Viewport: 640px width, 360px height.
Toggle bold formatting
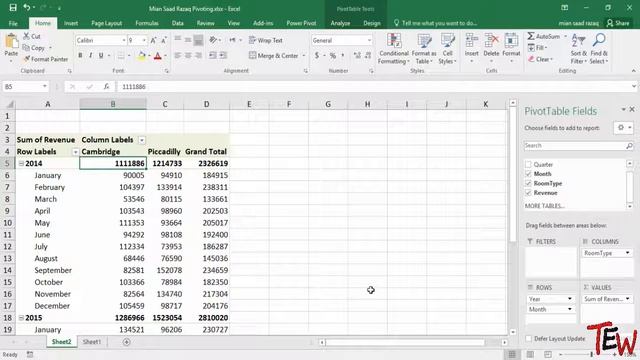coord(80,56)
